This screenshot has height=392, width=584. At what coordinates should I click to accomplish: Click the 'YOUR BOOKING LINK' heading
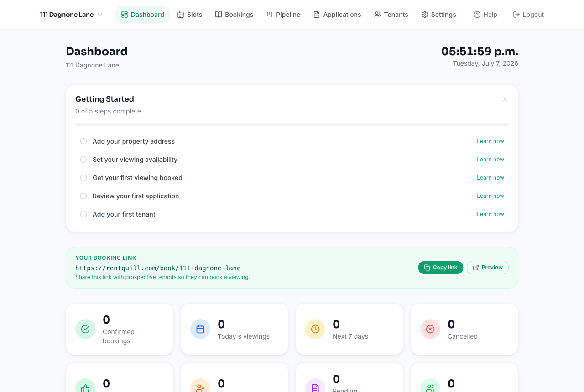pyautogui.click(x=106, y=258)
